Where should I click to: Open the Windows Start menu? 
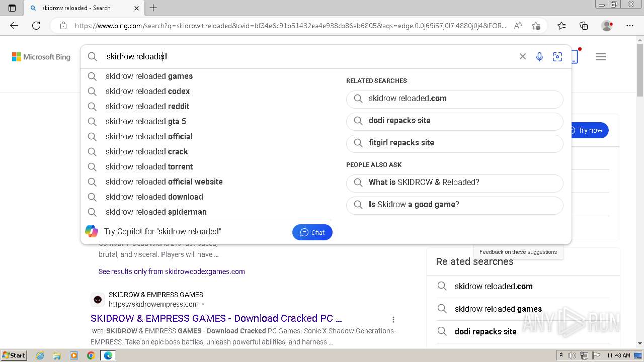(14, 355)
